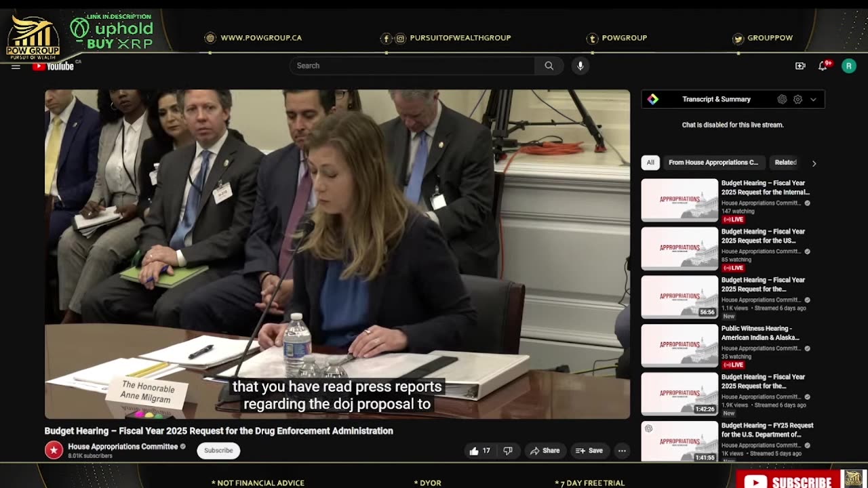Open Budget Hearing for the Internal... title
Image resolution: width=868 pixels, height=488 pixels.
point(765,188)
